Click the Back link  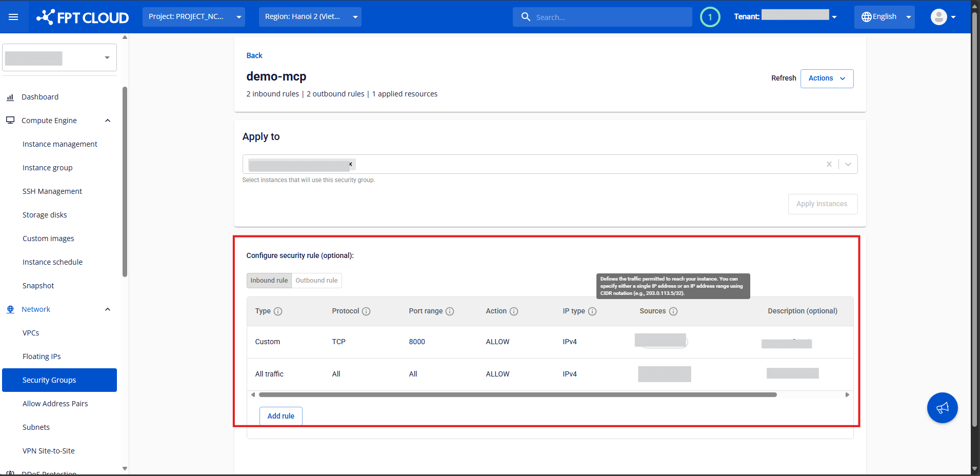pos(254,55)
